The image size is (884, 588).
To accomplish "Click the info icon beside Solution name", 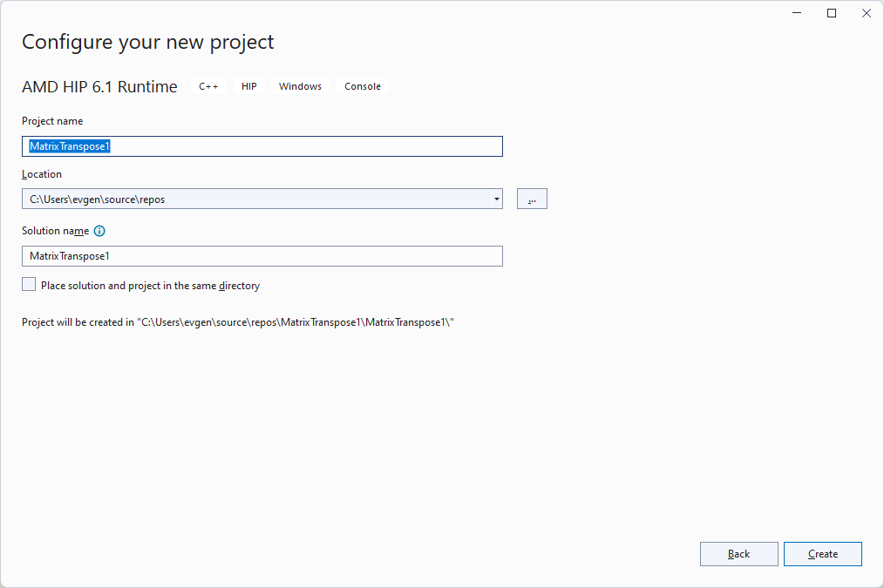I will 99,231.
